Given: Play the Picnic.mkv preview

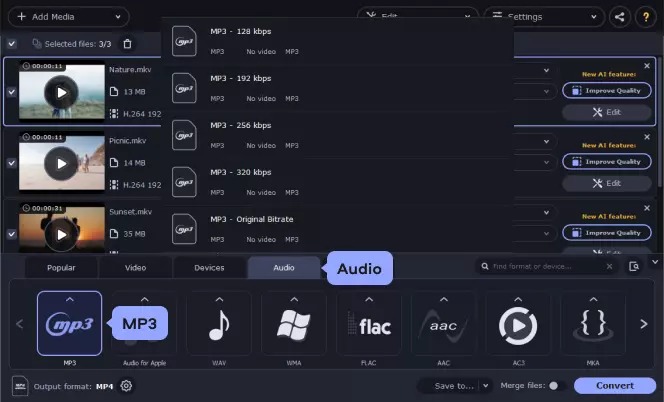Looking at the screenshot, I should click(x=62, y=164).
